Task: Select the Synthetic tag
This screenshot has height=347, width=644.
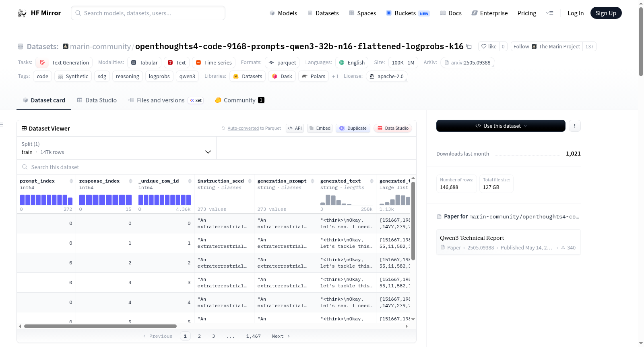Action: pyautogui.click(x=73, y=76)
